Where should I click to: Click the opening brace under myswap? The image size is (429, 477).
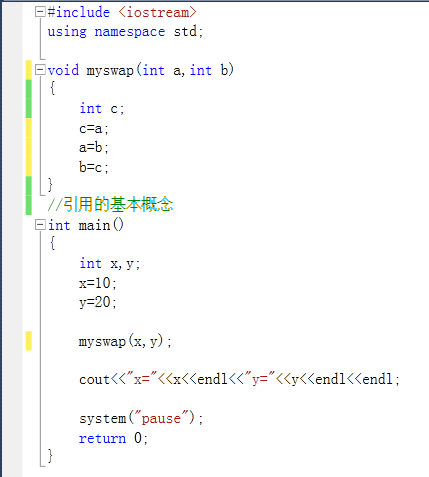52,88
